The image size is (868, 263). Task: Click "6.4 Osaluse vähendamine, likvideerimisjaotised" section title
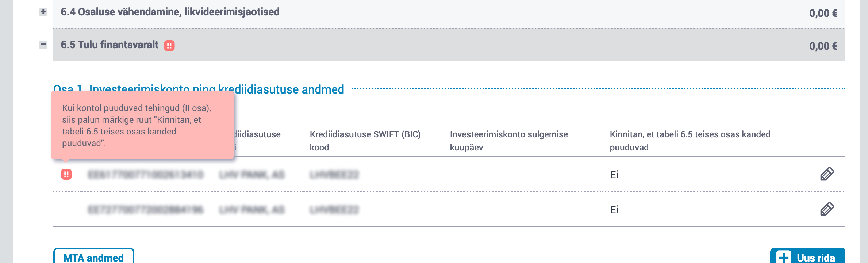pyautogui.click(x=170, y=12)
